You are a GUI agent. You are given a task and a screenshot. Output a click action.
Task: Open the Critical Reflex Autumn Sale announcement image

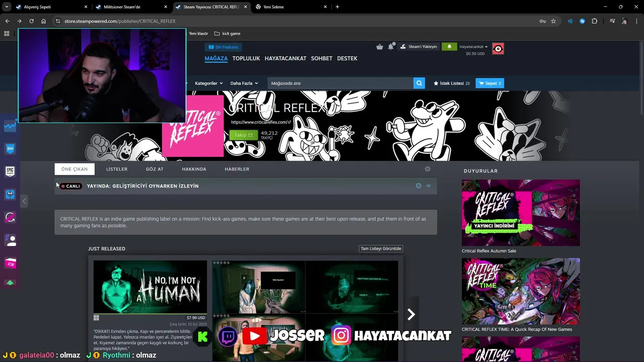[x=521, y=213]
